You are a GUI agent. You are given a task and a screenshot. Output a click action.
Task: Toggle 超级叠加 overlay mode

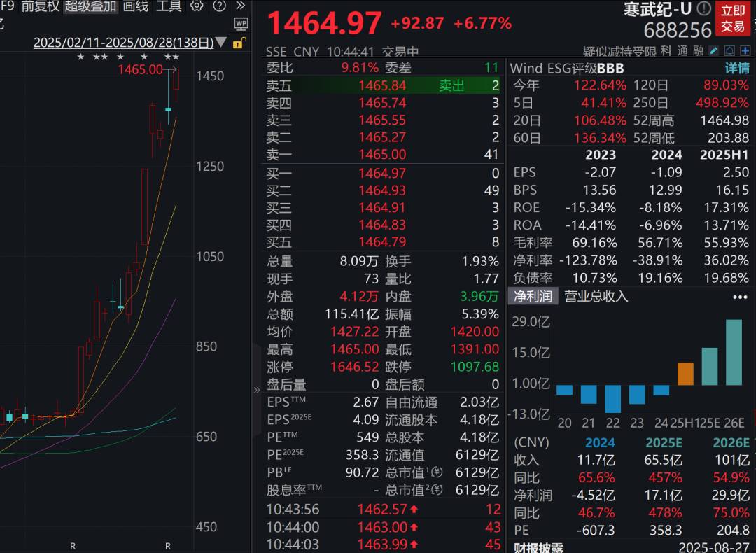[90, 6]
